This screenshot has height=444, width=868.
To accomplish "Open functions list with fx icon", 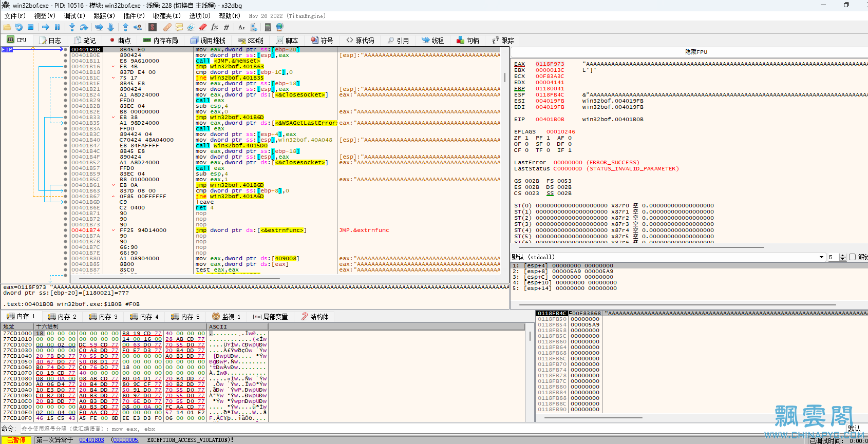I will coord(215,27).
